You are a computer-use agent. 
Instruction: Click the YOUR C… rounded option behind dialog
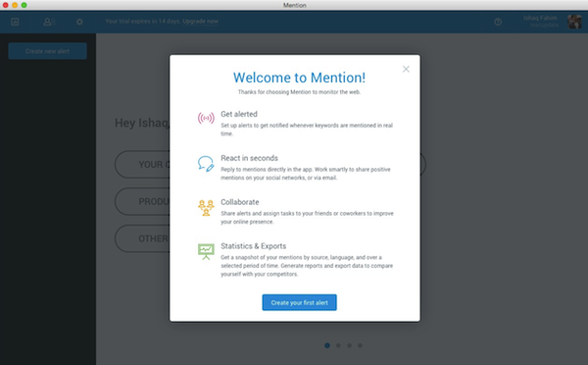click(142, 165)
